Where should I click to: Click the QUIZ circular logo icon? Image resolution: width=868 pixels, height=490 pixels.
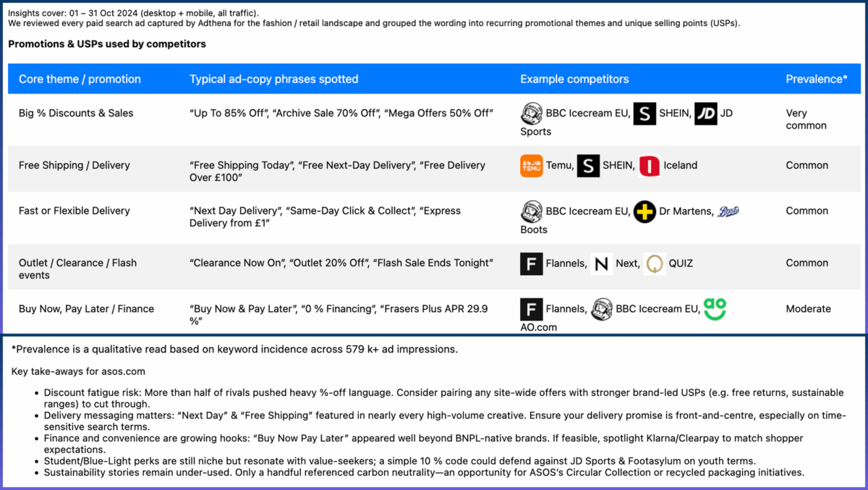coord(655,263)
